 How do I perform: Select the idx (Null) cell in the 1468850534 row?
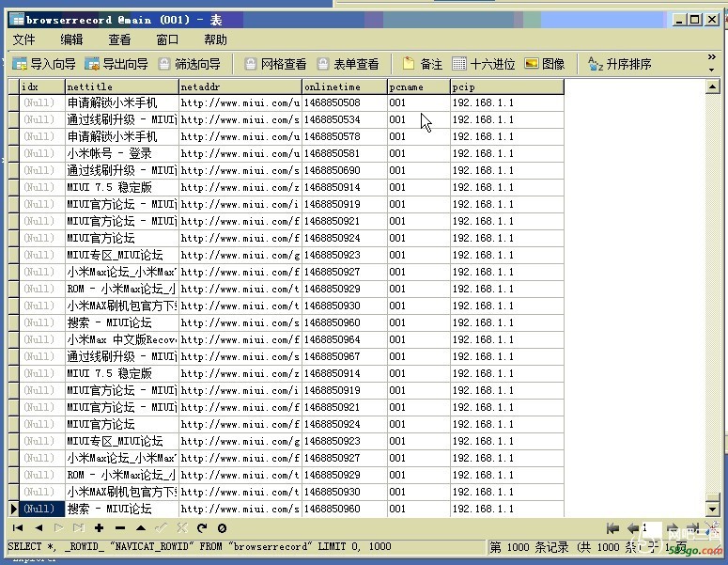pyautogui.click(x=42, y=119)
